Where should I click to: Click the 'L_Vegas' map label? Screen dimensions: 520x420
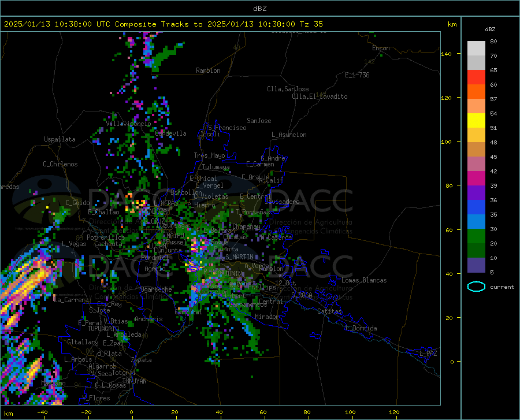pos(74,244)
